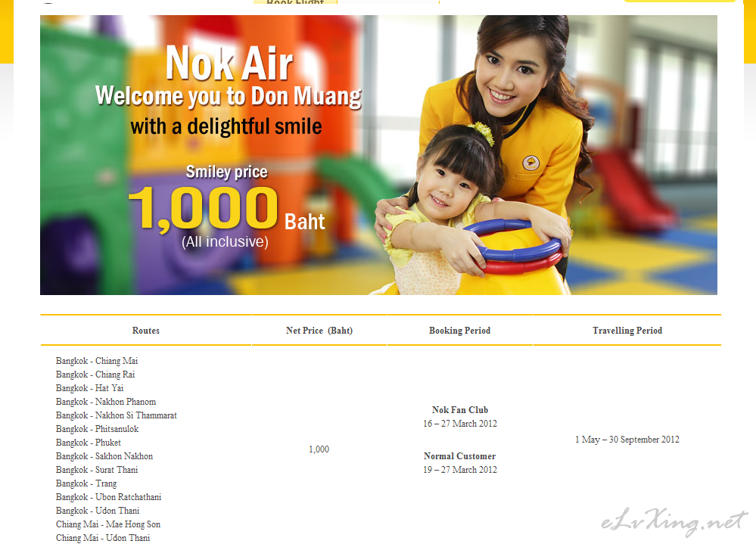Click the 'Welcome you to Don Muang' banner headline

point(229,96)
